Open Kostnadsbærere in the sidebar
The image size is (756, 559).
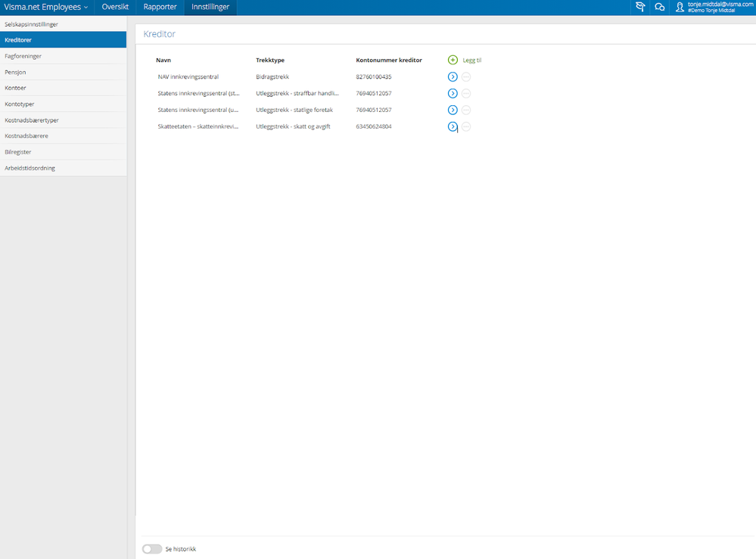63,136
